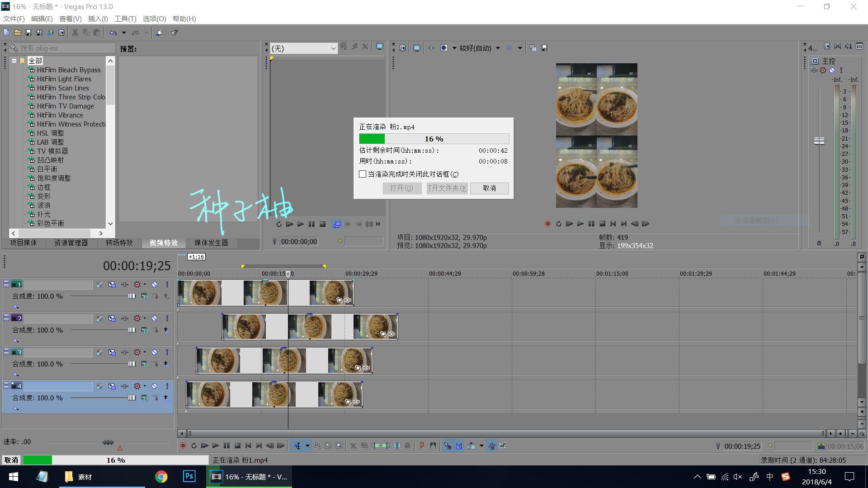Mute video track 3
The image size is (868, 488).
pos(154,352)
